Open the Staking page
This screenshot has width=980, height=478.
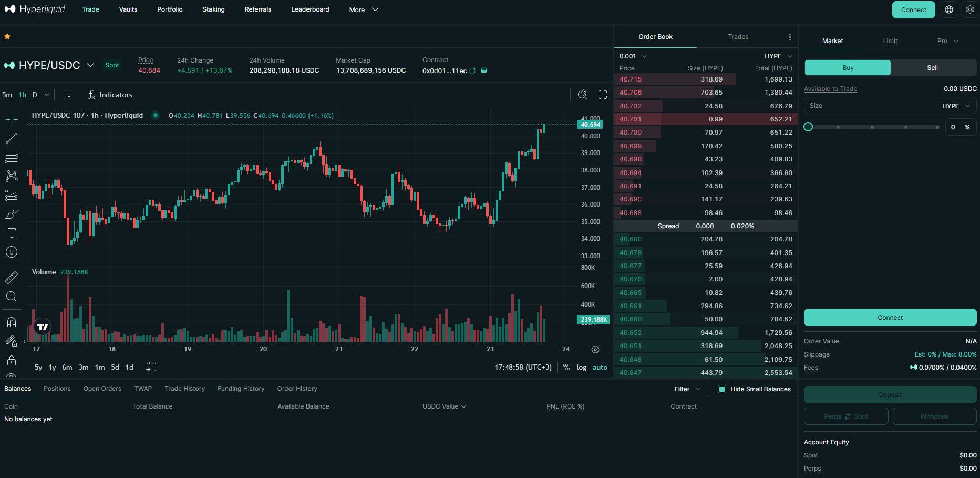click(213, 9)
